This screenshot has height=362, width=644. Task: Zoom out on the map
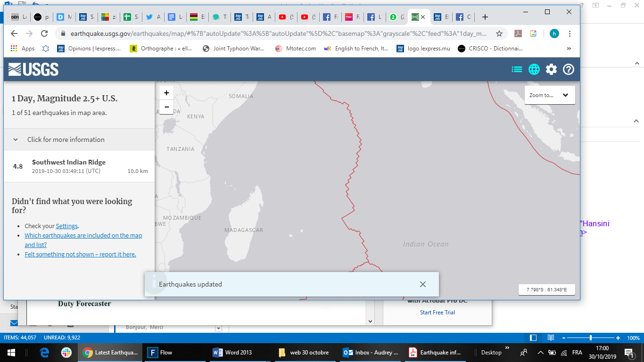click(x=166, y=107)
